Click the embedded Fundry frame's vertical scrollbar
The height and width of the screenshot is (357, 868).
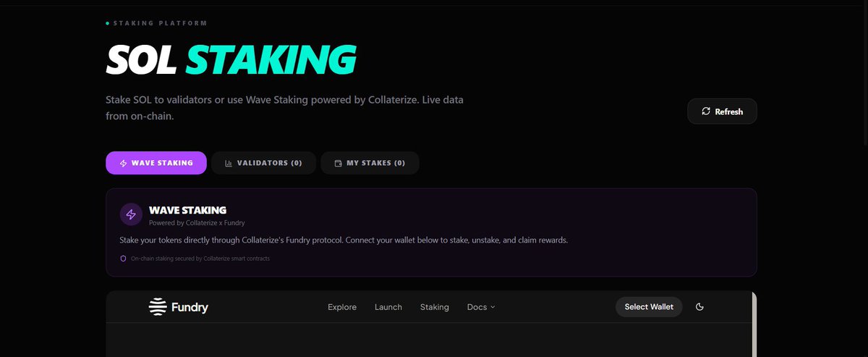coord(754,324)
